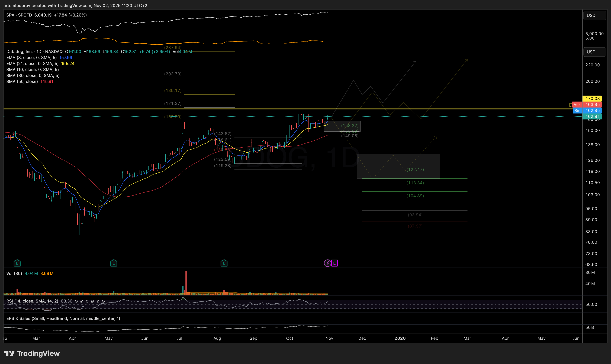
Task: Click the red Ask 163.95 price label
Action: [587, 105]
